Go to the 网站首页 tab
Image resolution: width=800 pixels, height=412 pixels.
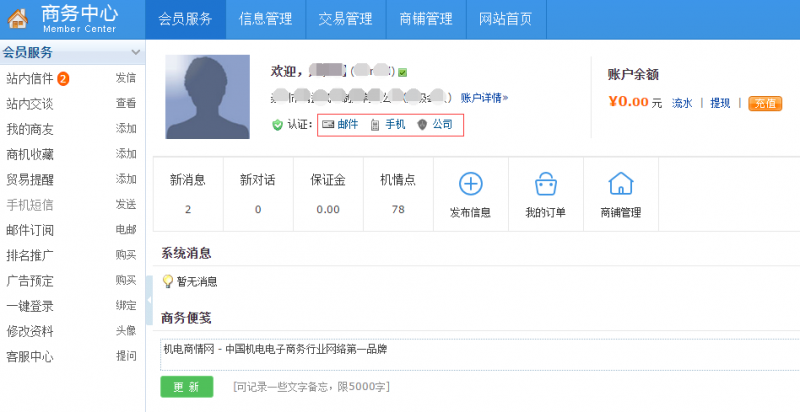pos(506,19)
